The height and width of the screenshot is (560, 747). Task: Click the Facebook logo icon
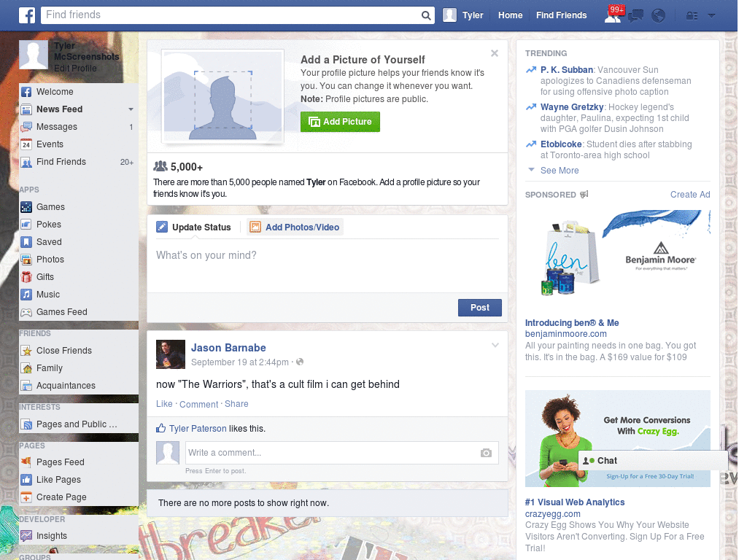click(x=27, y=15)
